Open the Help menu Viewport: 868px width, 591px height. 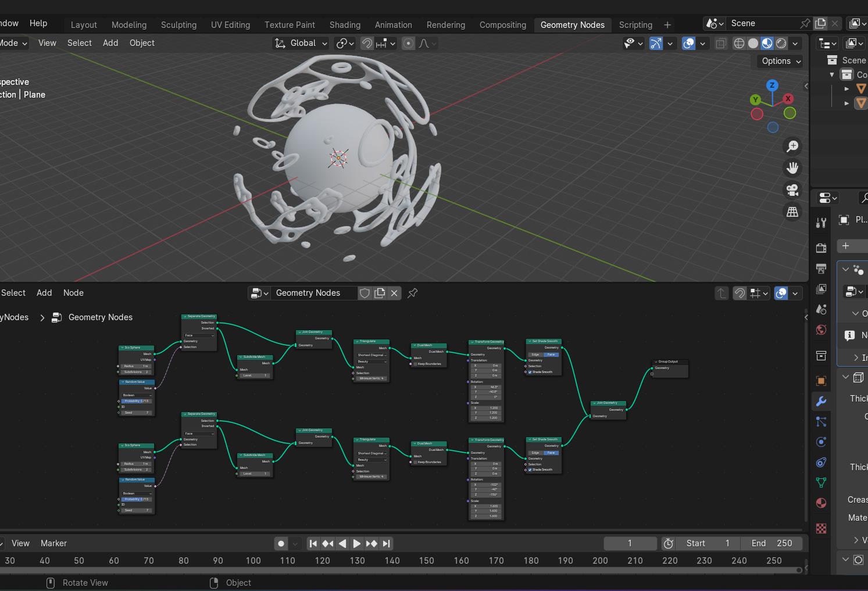(38, 23)
